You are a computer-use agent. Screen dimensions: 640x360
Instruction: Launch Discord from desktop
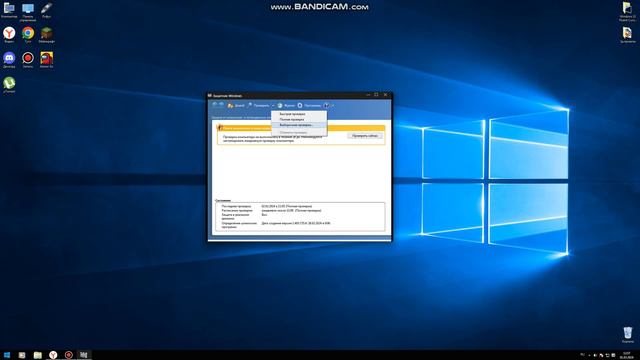[x=9, y=60]
